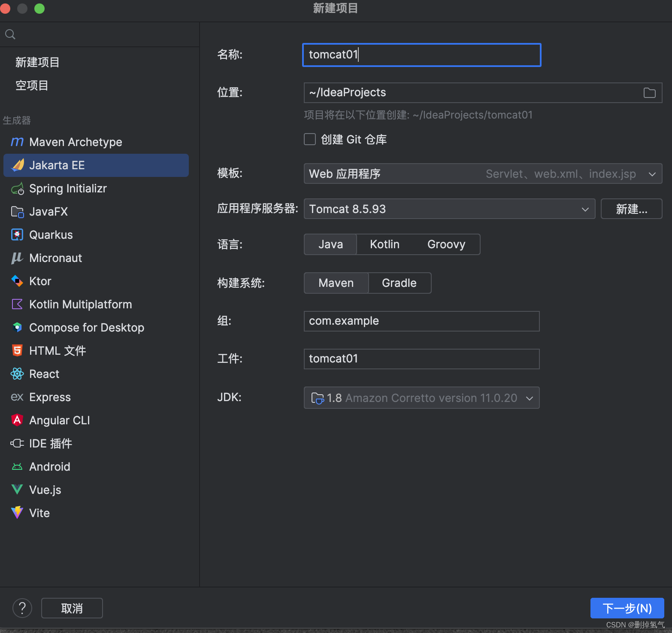Screen dimensions: 672x633
Task: Select the Kotlin Multiplatform generator entry
Action: pyautogui.click(x=96, y=304)
